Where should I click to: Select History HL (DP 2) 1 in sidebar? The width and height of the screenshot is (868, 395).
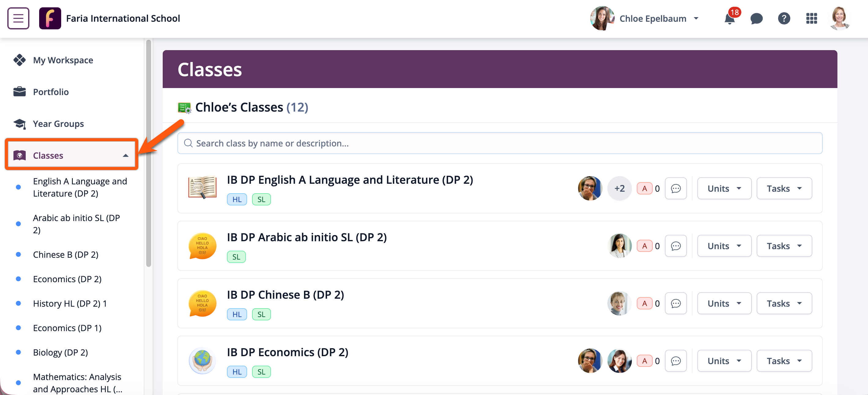pyautogui.click(x=70, y=303)
